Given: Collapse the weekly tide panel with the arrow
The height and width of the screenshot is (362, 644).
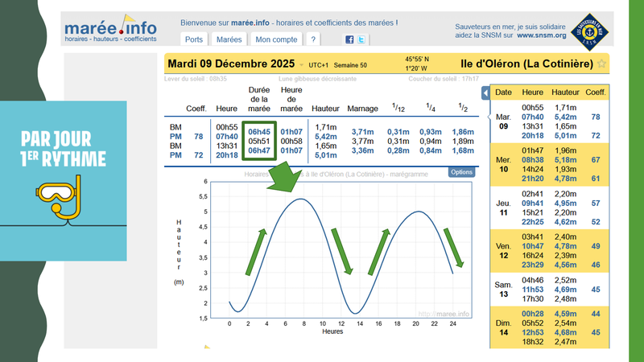Looking at the screenshot, I should pos(485,93).
